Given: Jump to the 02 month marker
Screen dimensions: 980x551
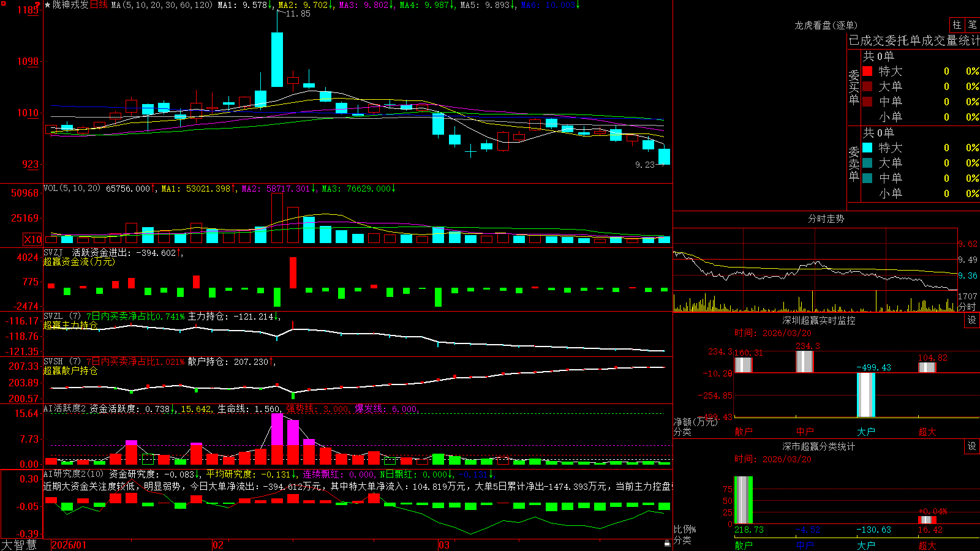Looking at the screenshot, I should coord(218,545).
